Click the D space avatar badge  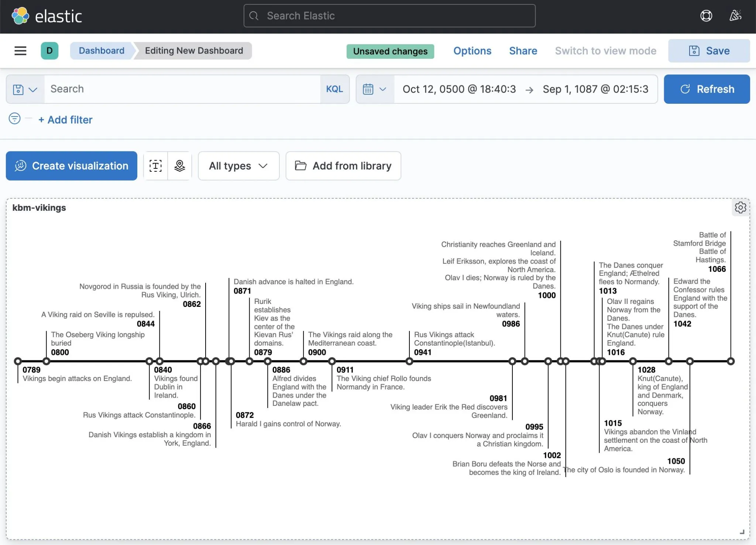49,51
